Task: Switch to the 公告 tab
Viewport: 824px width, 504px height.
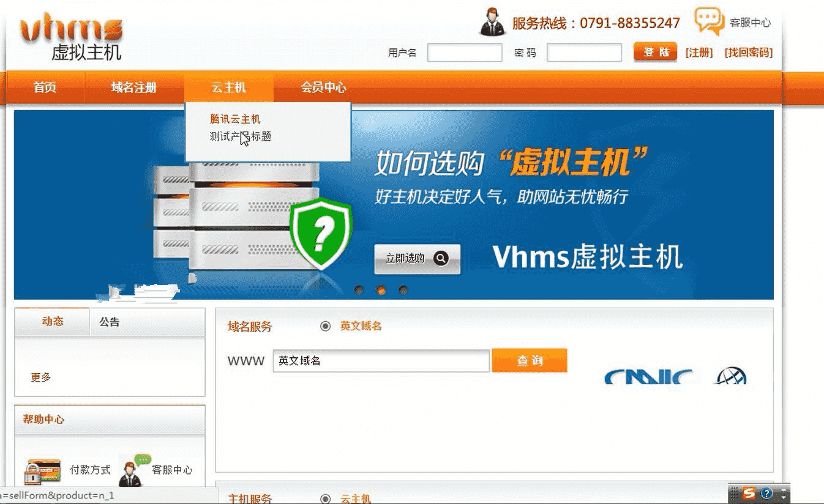Action: pos(110,322)
